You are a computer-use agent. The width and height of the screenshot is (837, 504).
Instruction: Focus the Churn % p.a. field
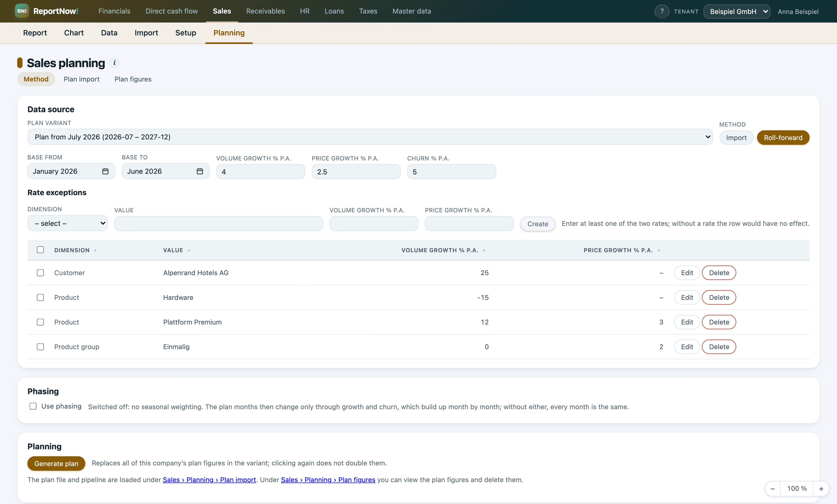[x=451, y=172]
